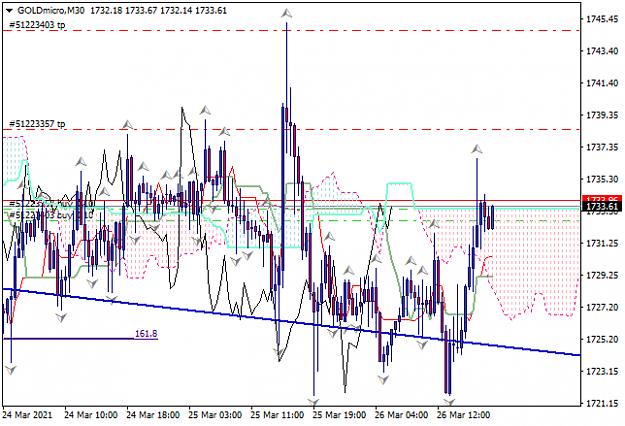625x426 pixels.
Task: Click price scale value 1727.20
Action: (x=602, y=307)
